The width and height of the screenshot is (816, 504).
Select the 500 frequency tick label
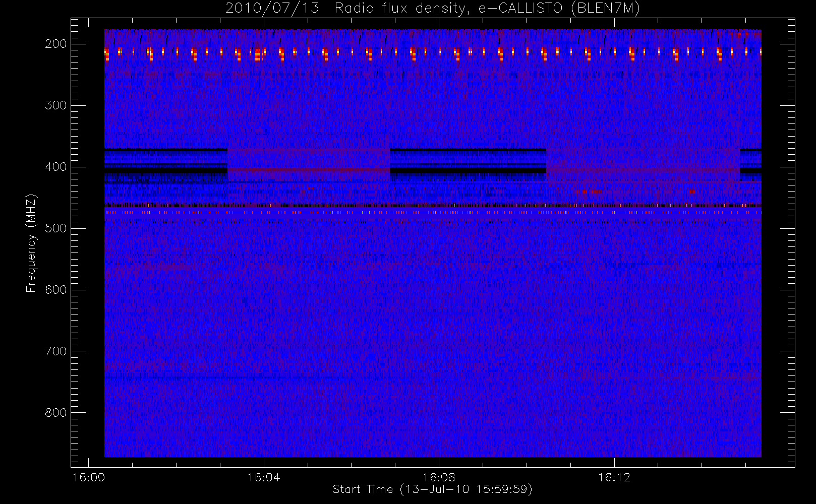56,228
